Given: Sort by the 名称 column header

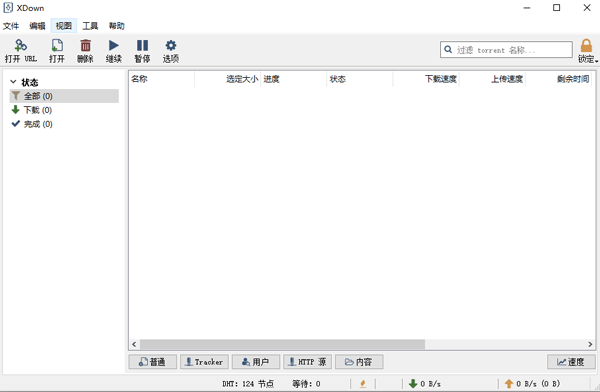Looking at the screenshot, I should [161, 79].
